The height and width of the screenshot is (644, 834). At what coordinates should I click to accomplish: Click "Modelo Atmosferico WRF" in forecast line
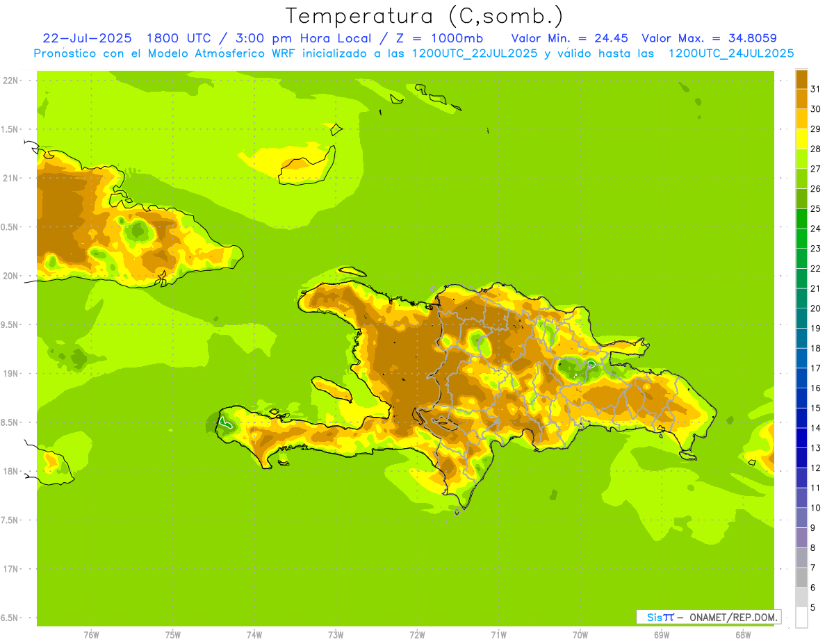(222, 53)
